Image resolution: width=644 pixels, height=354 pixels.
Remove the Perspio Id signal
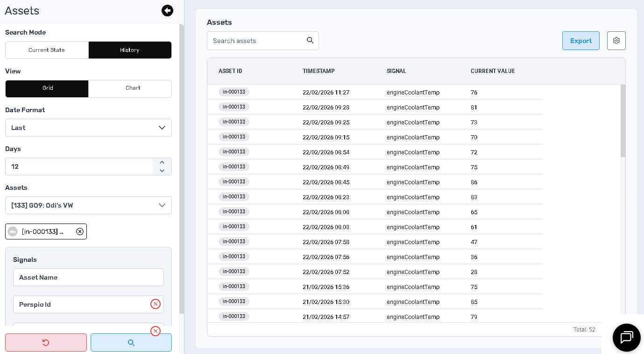pos(156,304)
